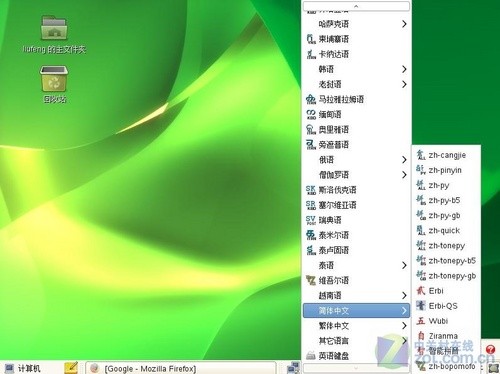Screen dimensions: 500x374
Task: Choose the Ziranma input method
Action: point(446,336)
